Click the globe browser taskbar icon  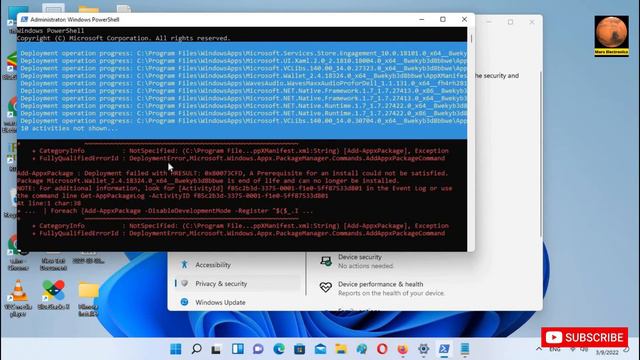[x=362, y=349]
